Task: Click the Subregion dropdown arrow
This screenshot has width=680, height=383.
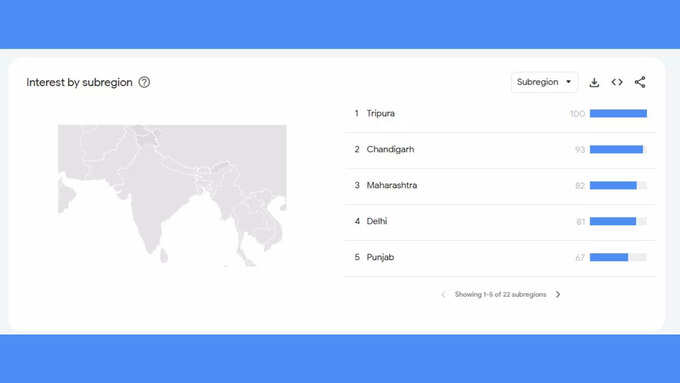Action: (x=568, y=82)
